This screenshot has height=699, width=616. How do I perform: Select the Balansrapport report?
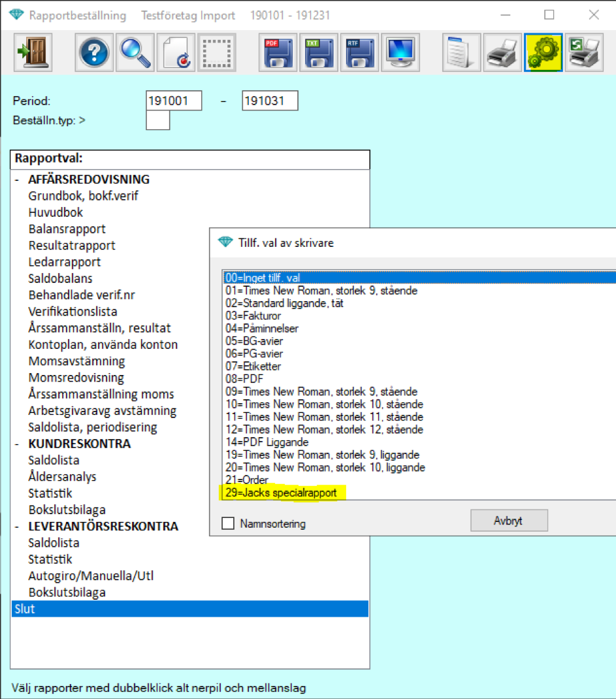67,229
